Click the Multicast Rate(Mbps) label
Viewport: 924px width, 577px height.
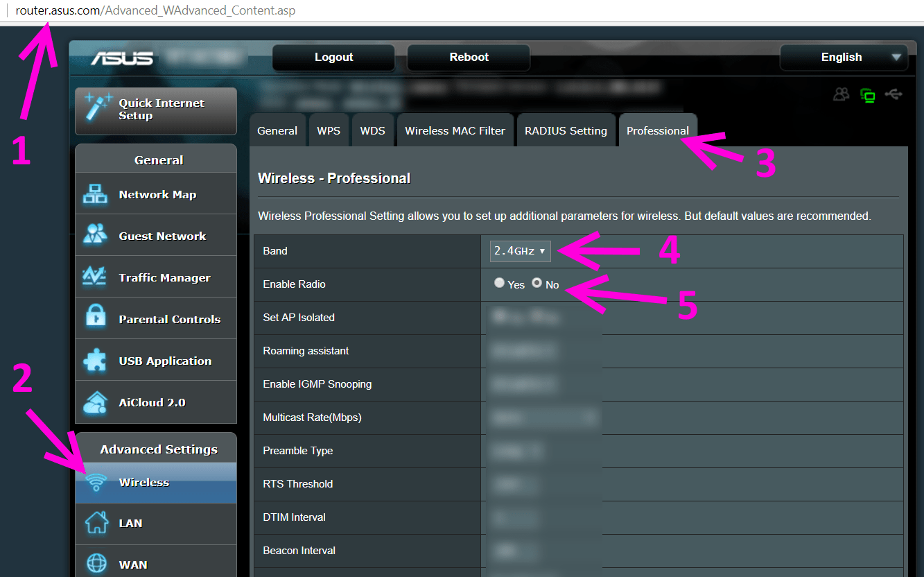click(x=312, y=417)
